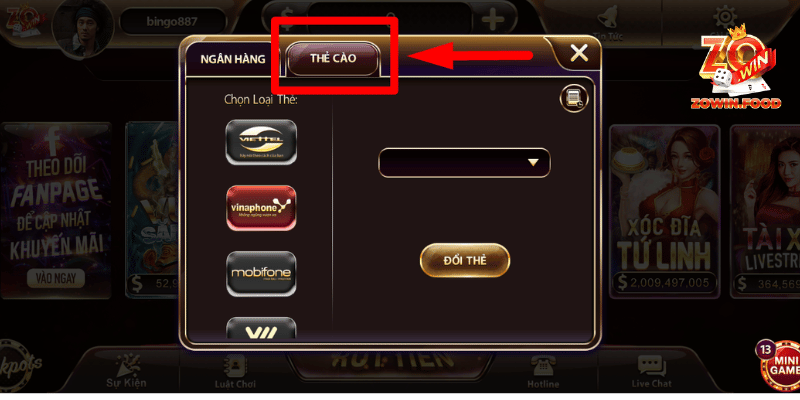800x400 pixels.
Task: Open the Hotline phone icon
Action: (x=543, y=368)
